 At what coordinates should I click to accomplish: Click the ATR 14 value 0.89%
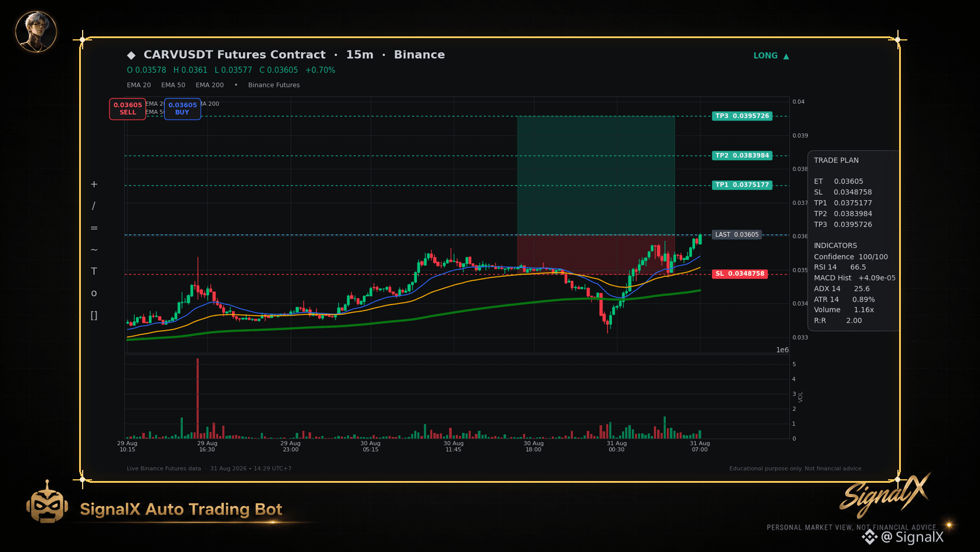(x=863, y=300)
